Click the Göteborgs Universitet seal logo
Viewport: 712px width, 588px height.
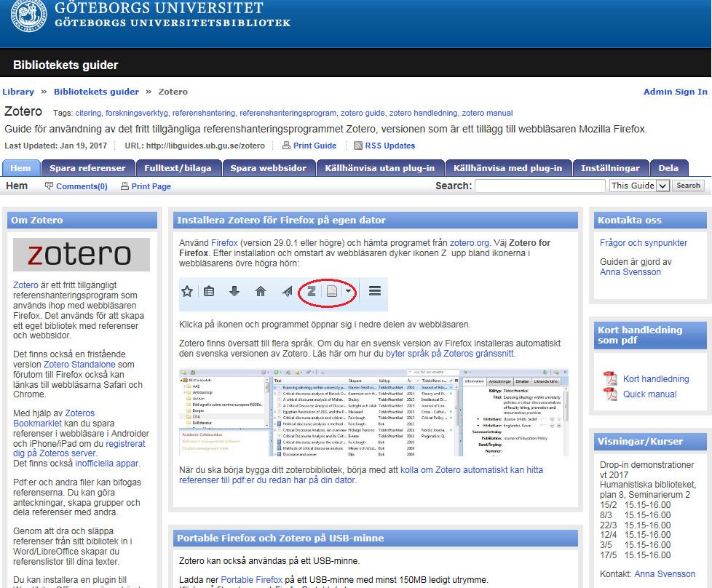[x=28, y=15]
